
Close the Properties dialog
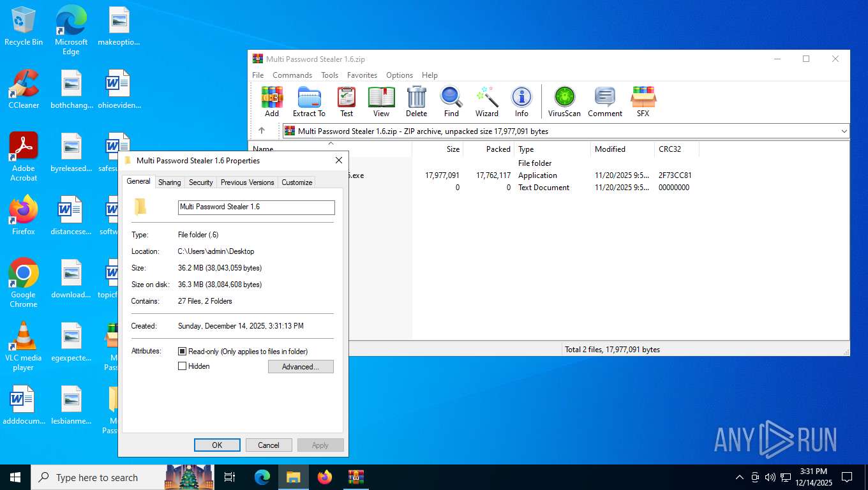point(339,161)
